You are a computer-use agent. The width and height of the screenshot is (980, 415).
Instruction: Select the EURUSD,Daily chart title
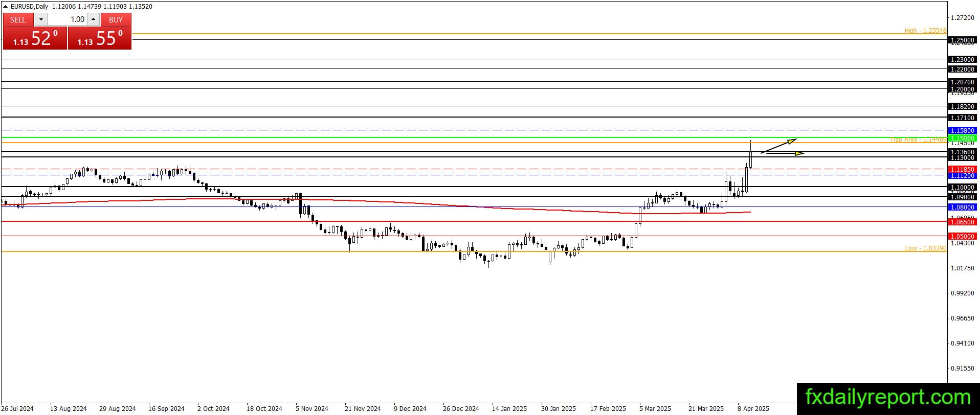click(29, 7)
